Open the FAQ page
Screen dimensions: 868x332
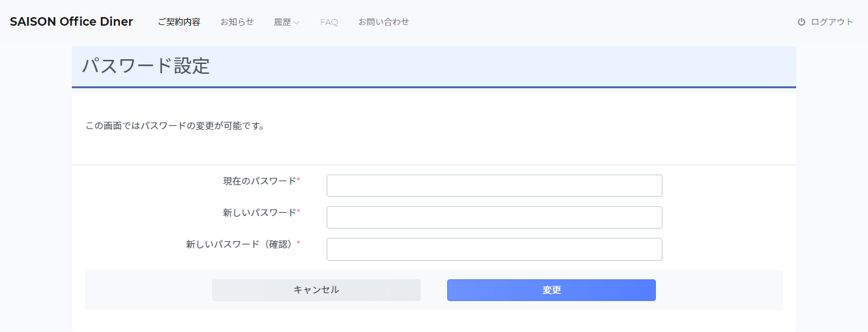tap(329, 22)
